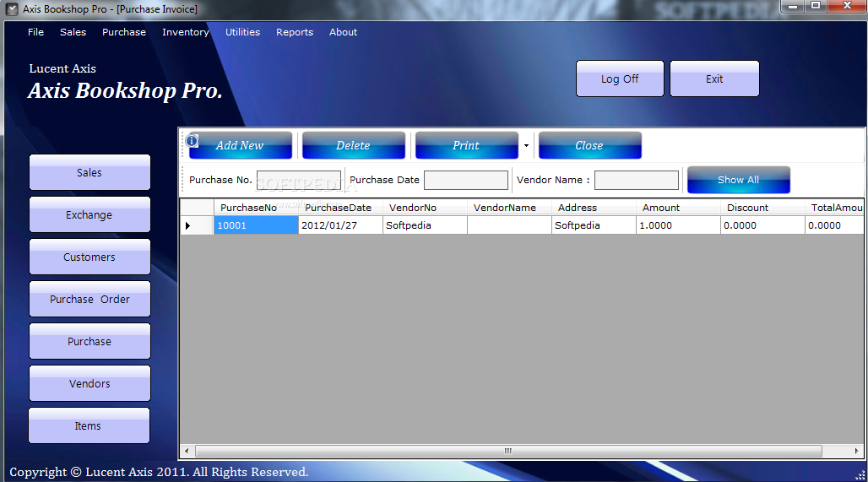Select the cell with PurchaseNo 10001
868x482 pixels.
click(256, 225)
